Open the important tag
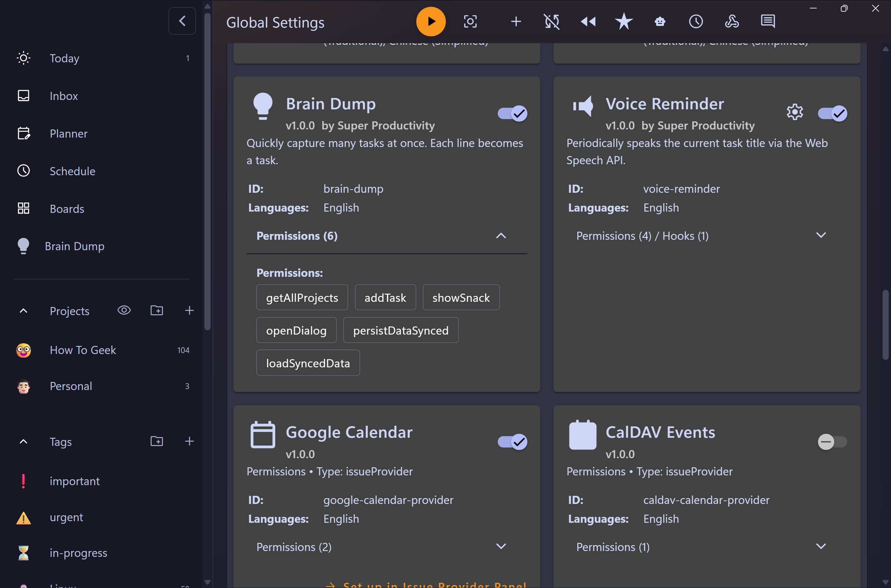This screenshot has width=891, height=588. pos(101,481)
